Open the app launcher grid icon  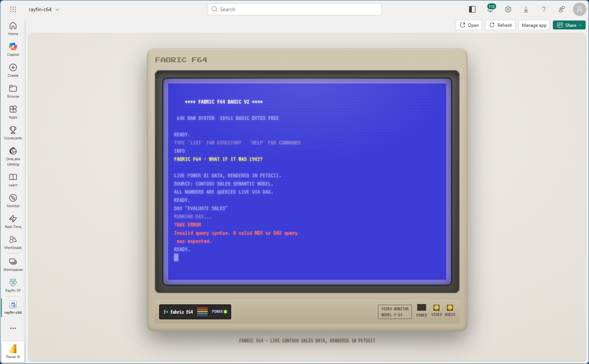click(13, 9)
